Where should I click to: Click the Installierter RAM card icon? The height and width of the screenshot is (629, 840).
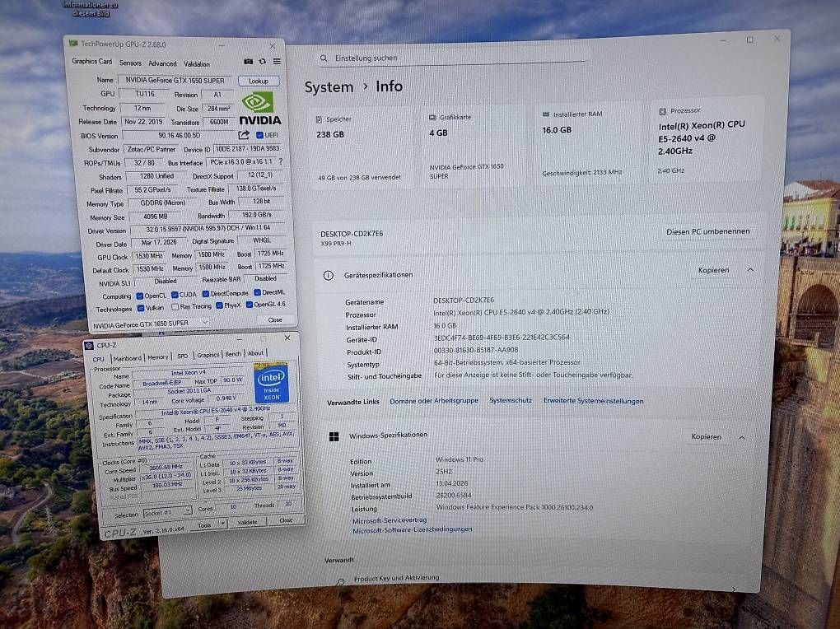point(546,114)
